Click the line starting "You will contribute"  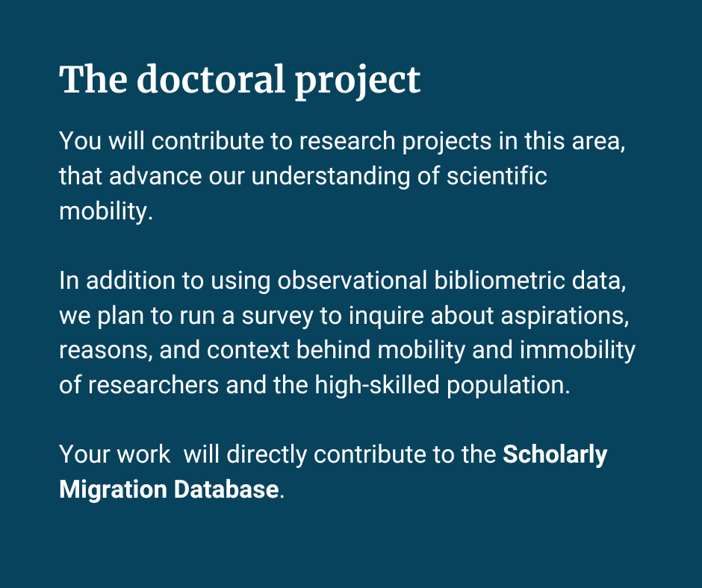click(341, 141)
